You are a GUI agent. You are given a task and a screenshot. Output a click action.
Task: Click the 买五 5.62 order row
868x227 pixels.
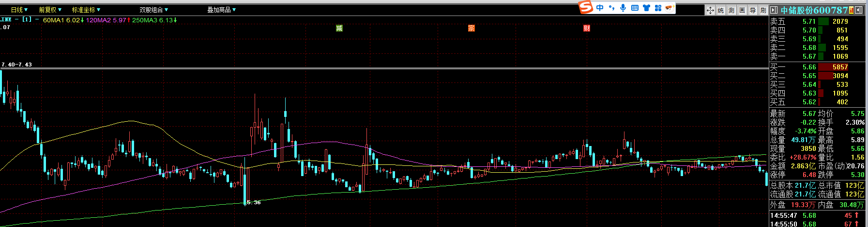[x=818, y=102]
